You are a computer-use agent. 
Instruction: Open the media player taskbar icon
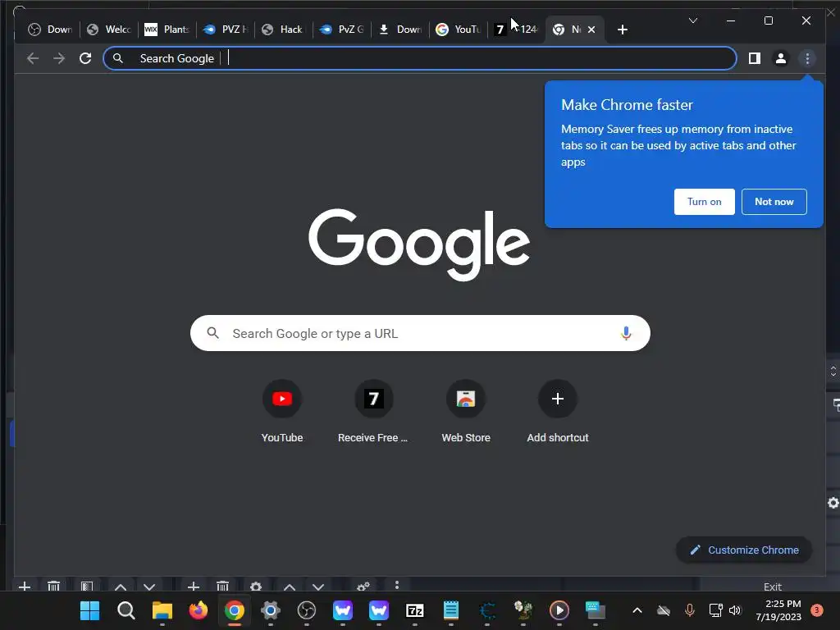[559, 610]
